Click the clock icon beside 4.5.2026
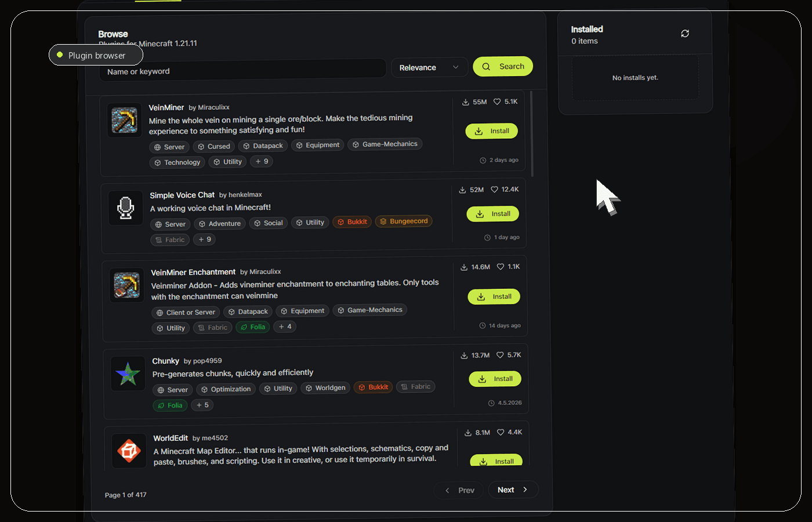 491,403
